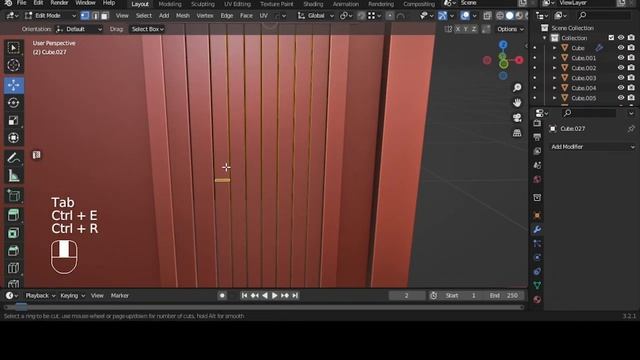Viewport: 640px width, 360px height.
Task: Open the Keying menu
Action: (x=72, y=296)
